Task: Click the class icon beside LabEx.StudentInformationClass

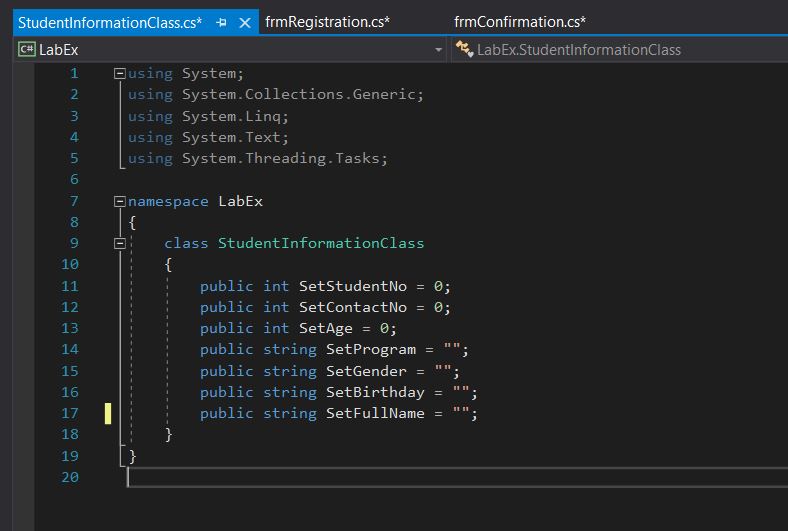Action: tap(464, 49)
